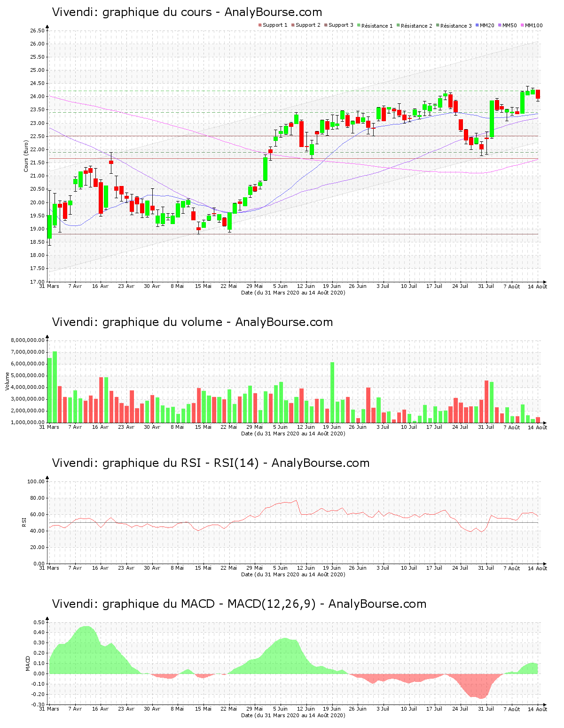Click the Support 1 legend color square
Viewport: 564px width, 728px height.
click(x=260, y=25)
